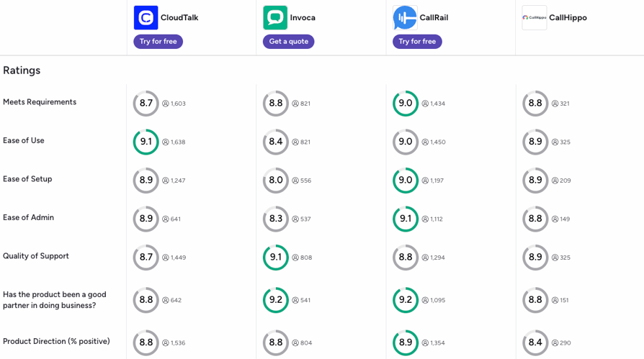This screenshot has width=644, height=359.
Task: Open the CloudTalk product name link
Action: pyautogui.click(x=179, y=18)
